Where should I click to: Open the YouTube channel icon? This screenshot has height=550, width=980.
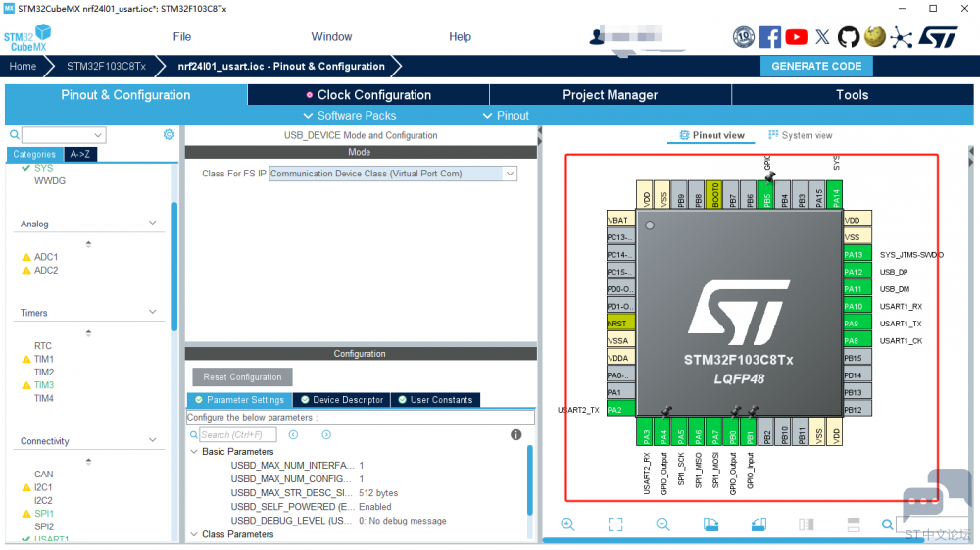click(x=796, y=37)
